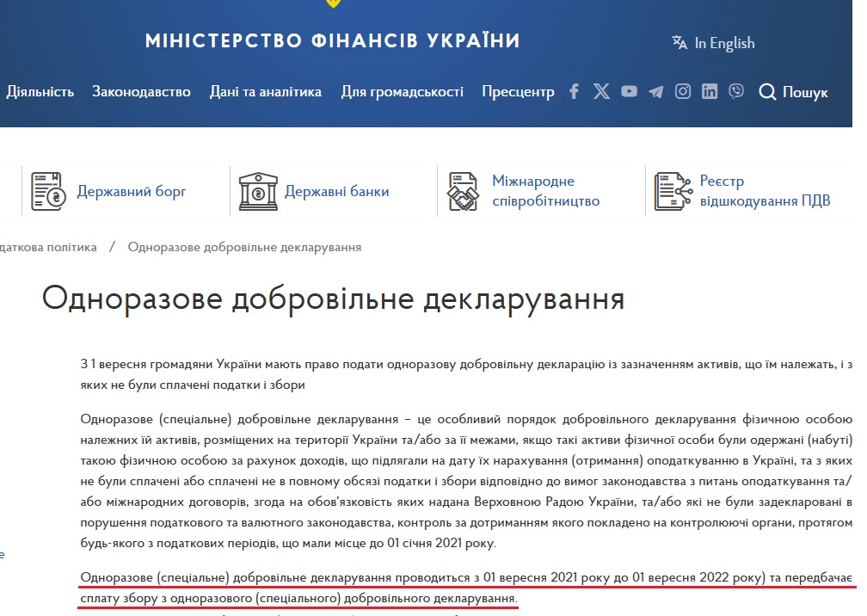Click the Однoразове добровільне декларування breadcrumb

[x=243, y=247]
